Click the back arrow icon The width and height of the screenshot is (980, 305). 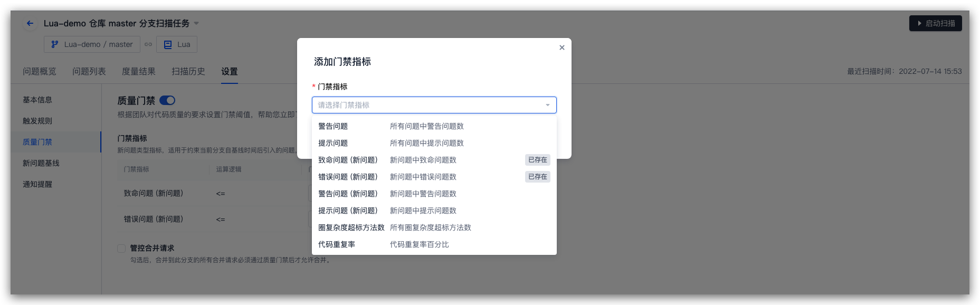pyautogui.click(x=30, y=23)
